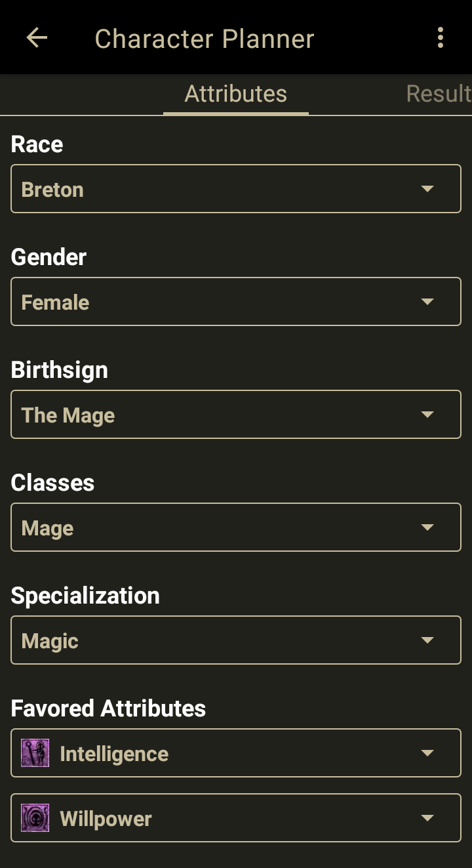Image resolution: width=472 pixels, height=868 pixels.
Task: Expand the Classes dropdown arrow
Action: pos(427,527)
